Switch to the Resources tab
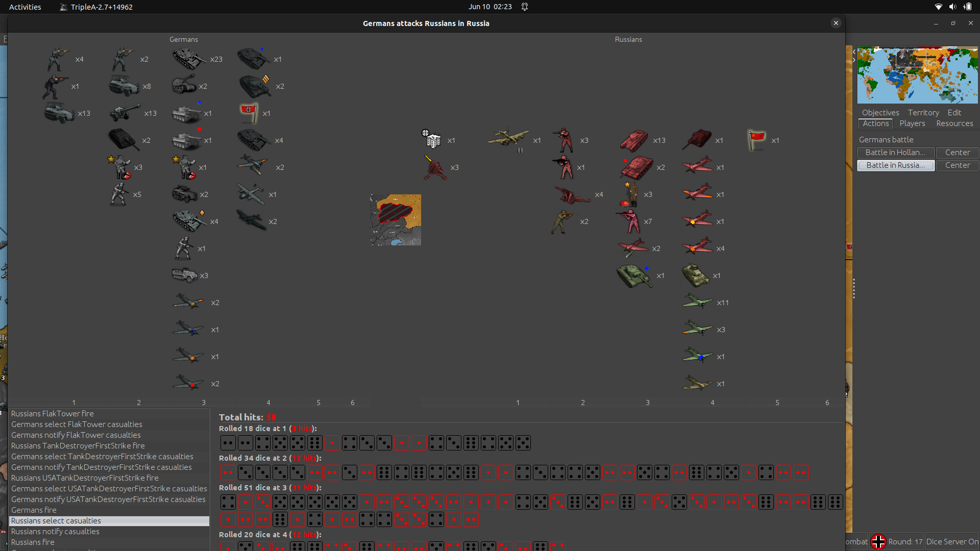Image resolution: width=980 pixels, height=551 pixels. point(954,123)
